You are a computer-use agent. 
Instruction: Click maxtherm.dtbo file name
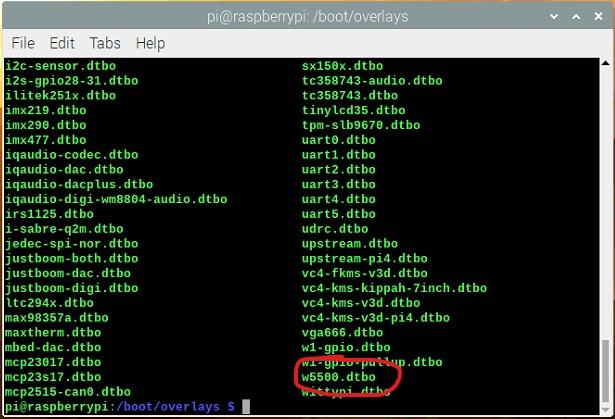(53, 333)
